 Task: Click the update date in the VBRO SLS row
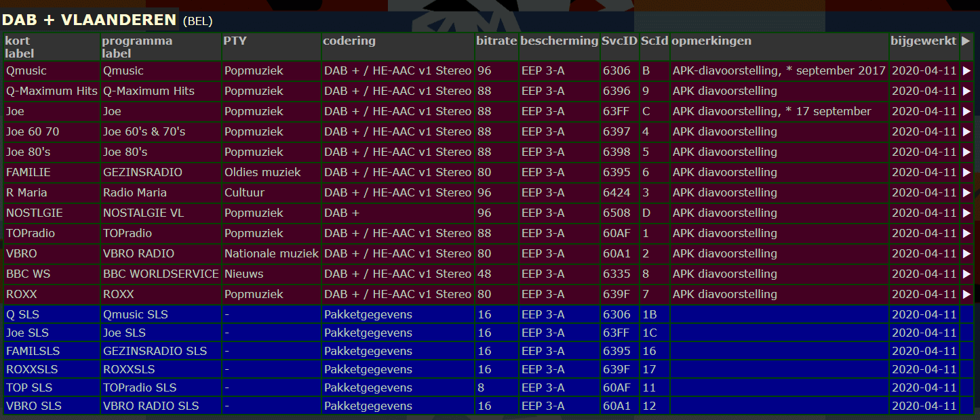pos(924,406)
